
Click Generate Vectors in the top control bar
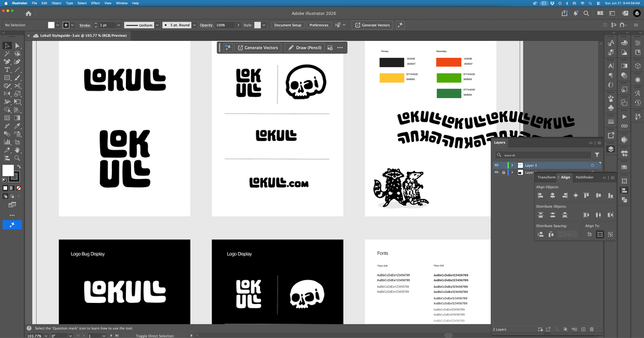(x=372, y=25)
